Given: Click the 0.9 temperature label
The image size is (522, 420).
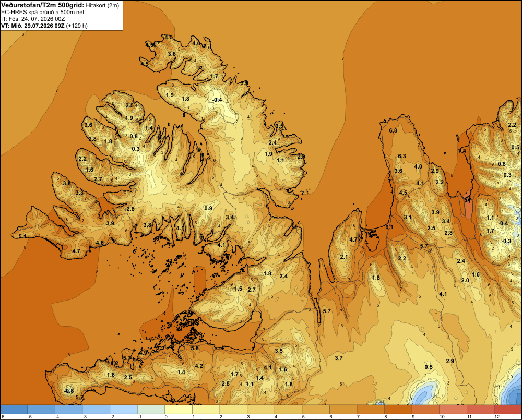Looking at the screenshot, I should point(208,208).
